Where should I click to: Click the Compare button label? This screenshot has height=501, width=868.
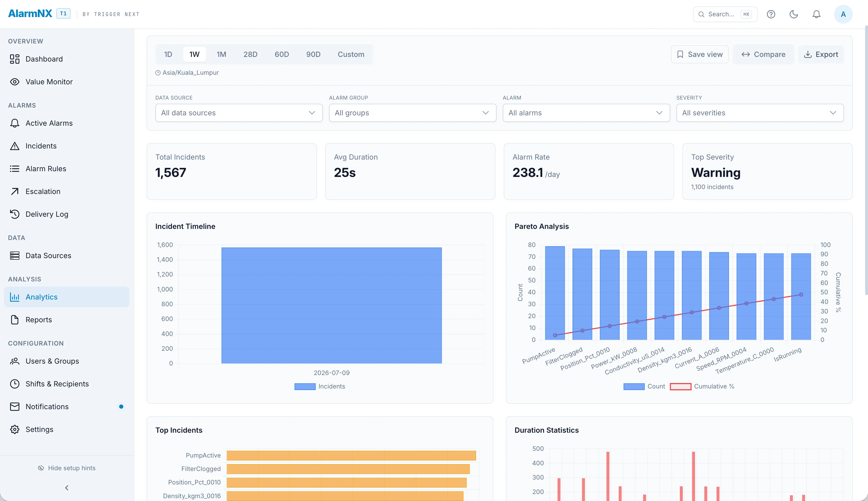click(769, 54)
